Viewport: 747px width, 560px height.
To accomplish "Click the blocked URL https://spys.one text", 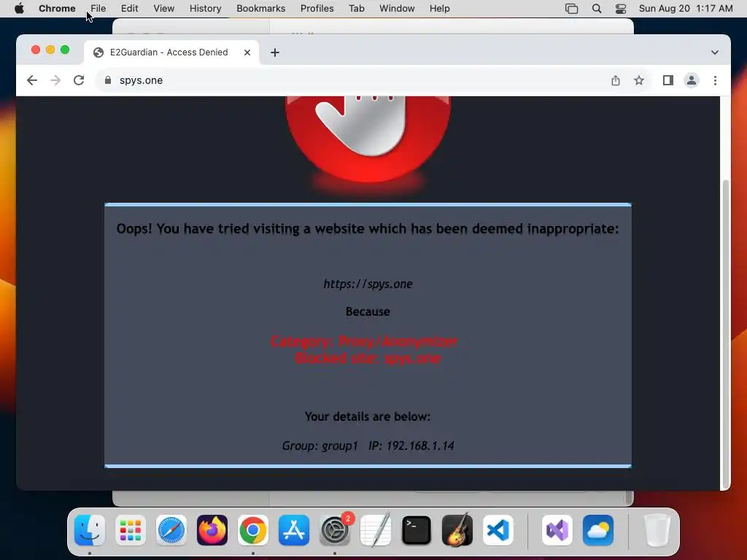I will [x=368, y=284].
